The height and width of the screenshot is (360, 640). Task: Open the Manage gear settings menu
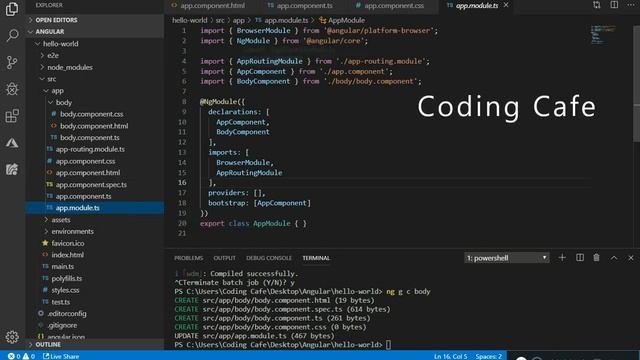tap(12, 337)
